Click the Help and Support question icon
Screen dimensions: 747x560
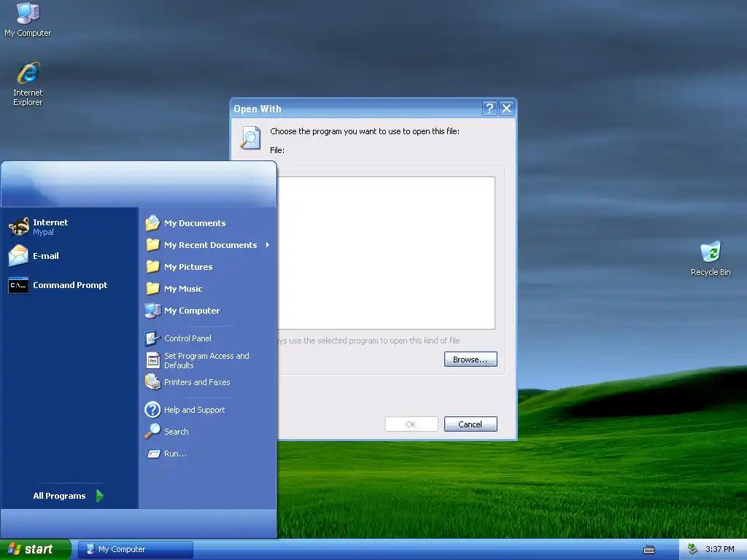152,410
